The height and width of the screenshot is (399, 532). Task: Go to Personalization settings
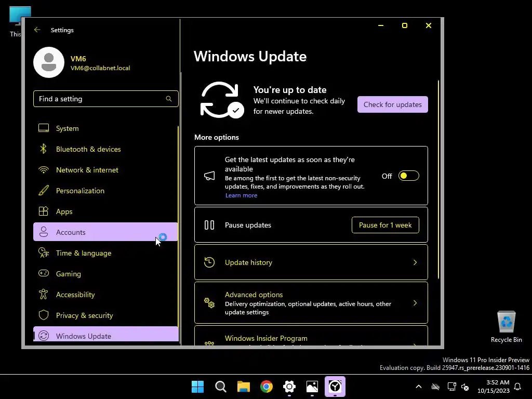pyautogui.click(x=105, y=190)
